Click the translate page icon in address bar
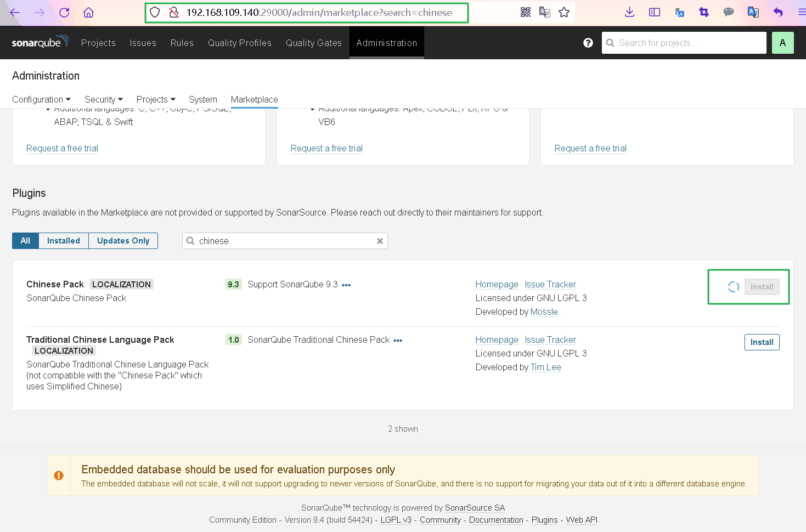 pos(545,12)
